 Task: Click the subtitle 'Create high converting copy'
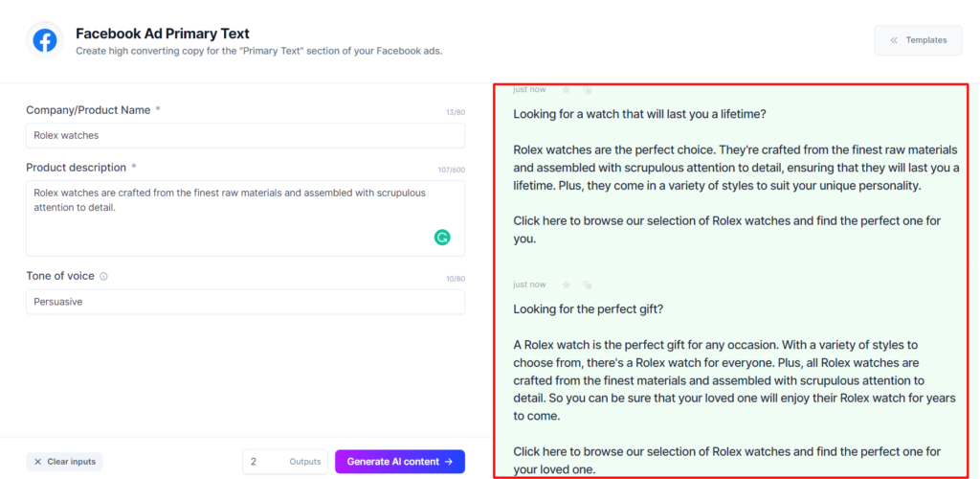click(258, 52)
